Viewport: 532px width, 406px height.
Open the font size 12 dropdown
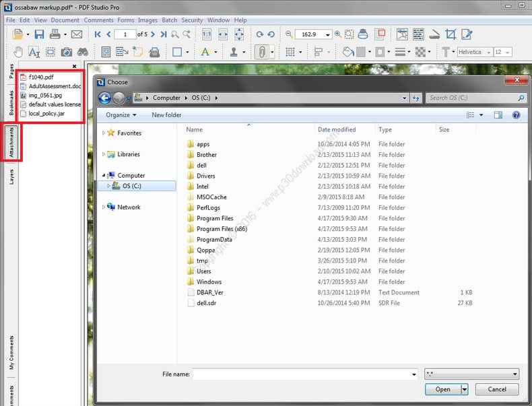tap(508, 53)
